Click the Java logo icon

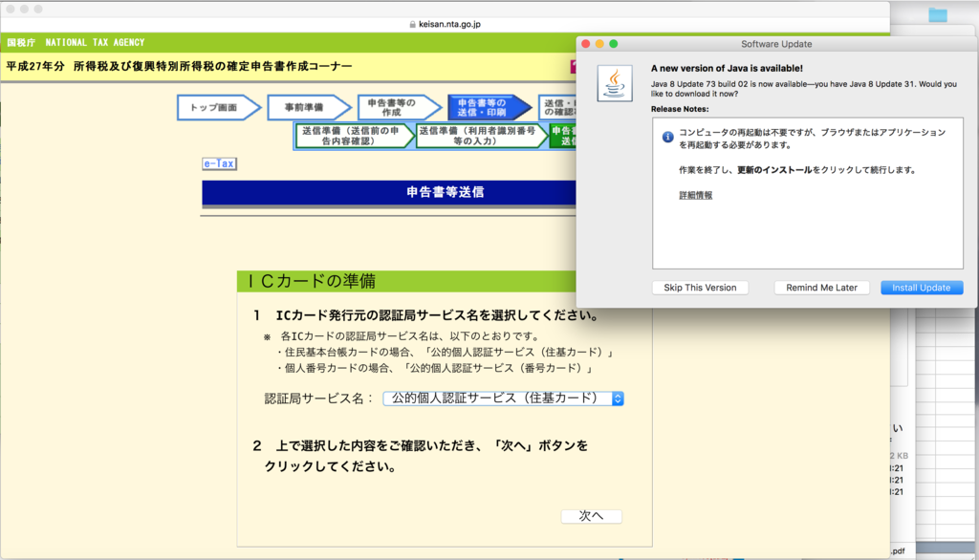coord(615,83)
